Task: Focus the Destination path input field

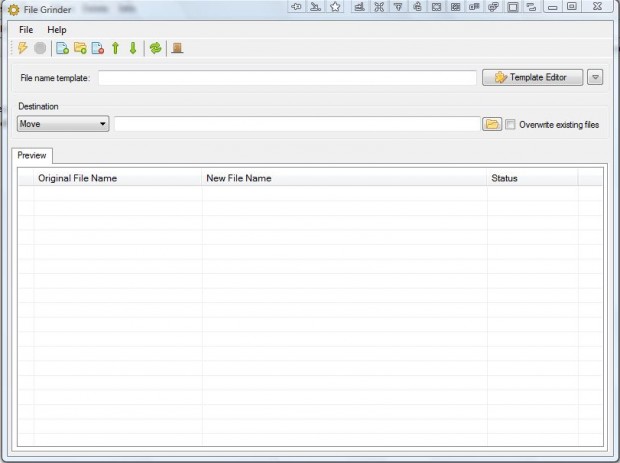Action: pos(297,124)
